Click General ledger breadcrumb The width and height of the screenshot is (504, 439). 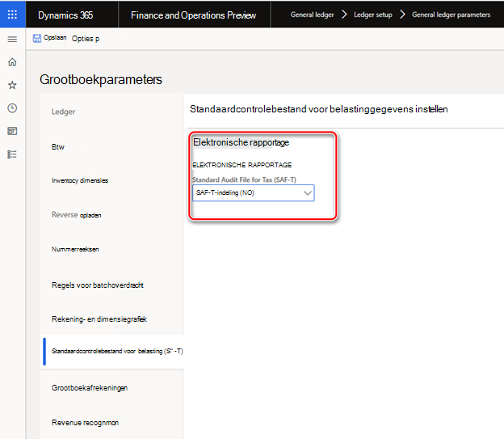pyautogui.click(x=312, y=15)
